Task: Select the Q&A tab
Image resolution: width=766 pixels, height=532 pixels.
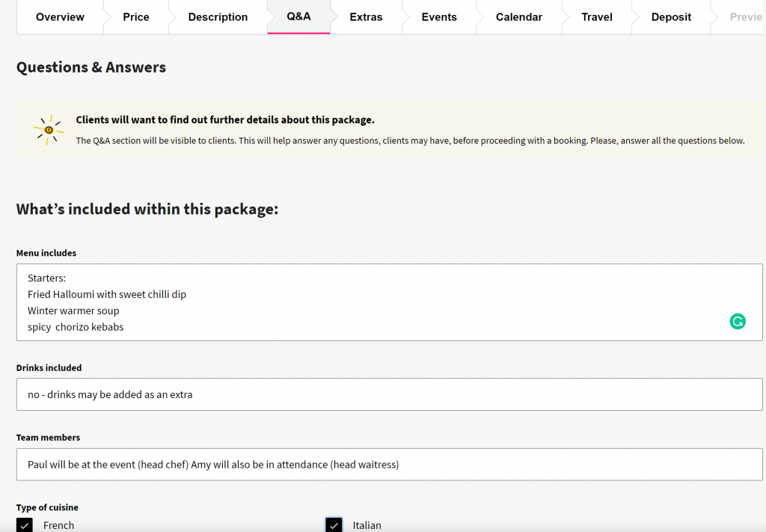Action: [x=298, y=16]
